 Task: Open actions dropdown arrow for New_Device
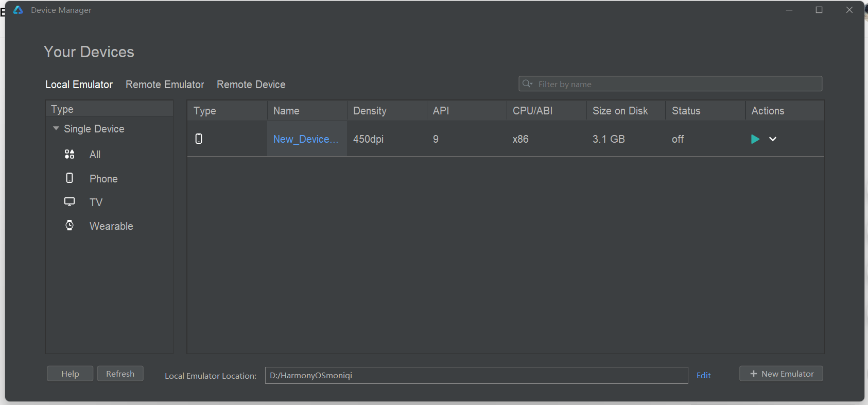point(773,139)
